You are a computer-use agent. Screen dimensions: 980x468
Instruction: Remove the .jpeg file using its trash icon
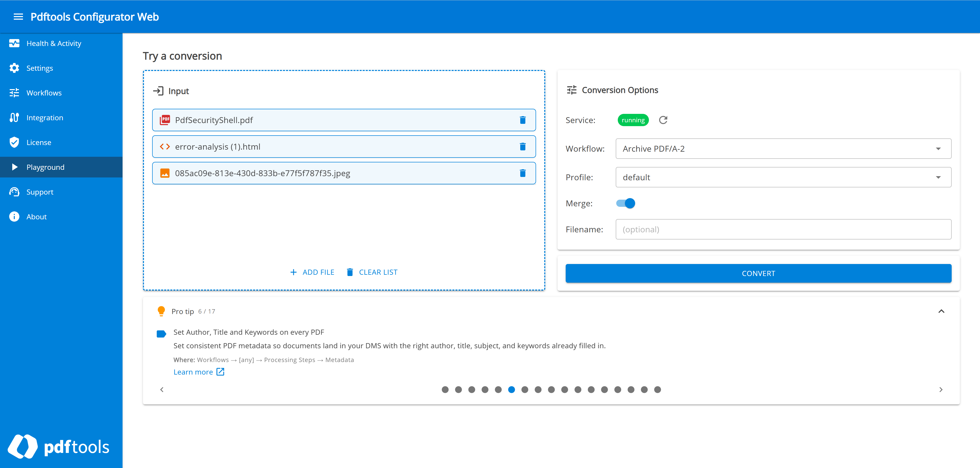pyautogui.click(x=523, y=174)
